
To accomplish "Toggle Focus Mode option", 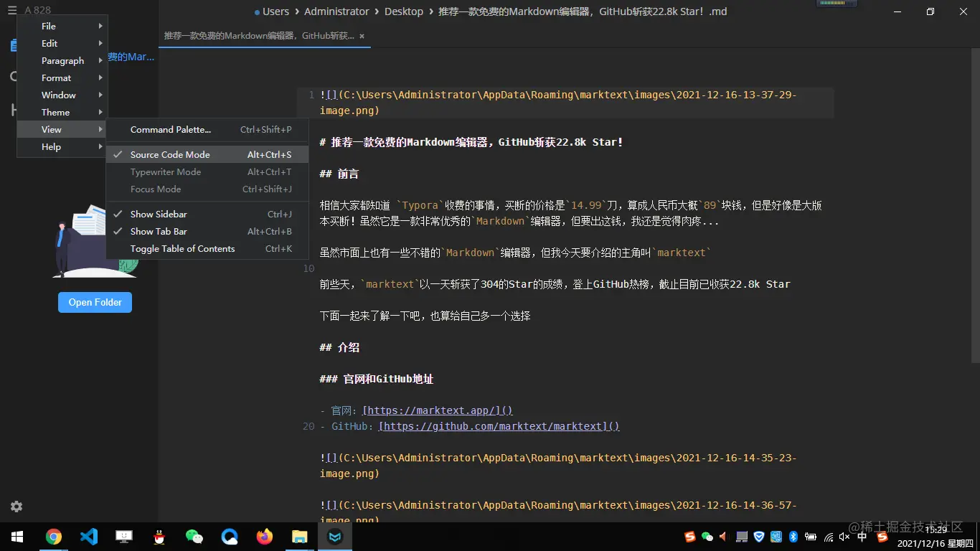I will (207, 189).
